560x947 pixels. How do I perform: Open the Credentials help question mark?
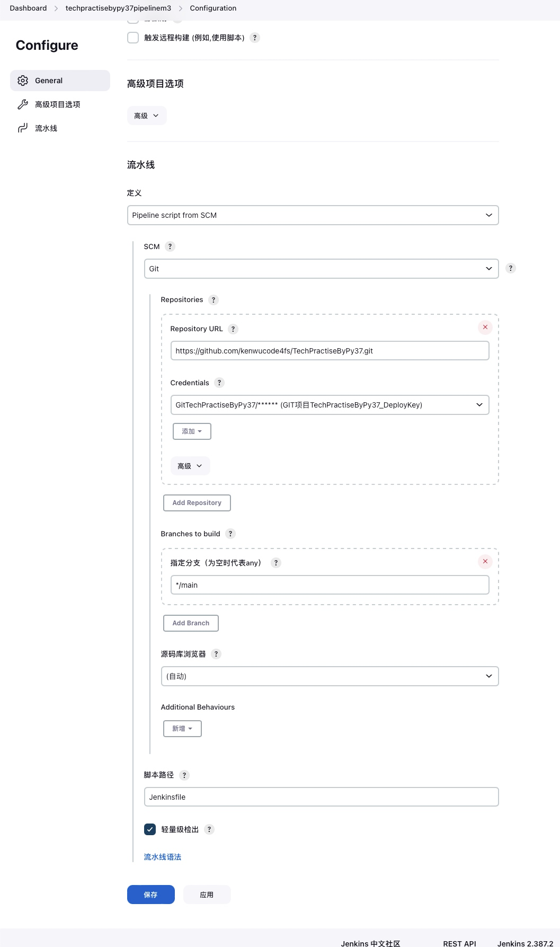(219, 383)
